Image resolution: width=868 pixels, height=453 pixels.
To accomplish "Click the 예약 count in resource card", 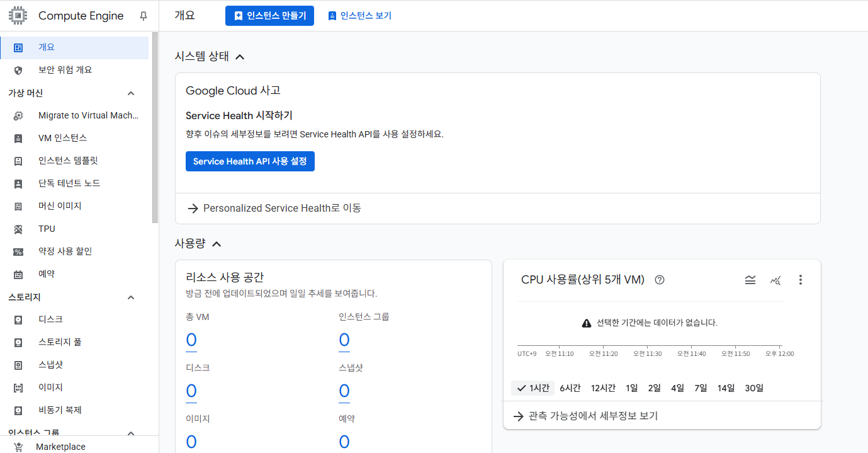I will pyautogui.click(x=344, y=442).
